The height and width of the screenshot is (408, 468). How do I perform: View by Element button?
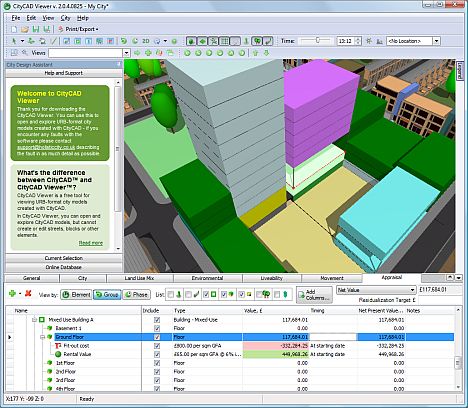(x=76, y=295)
